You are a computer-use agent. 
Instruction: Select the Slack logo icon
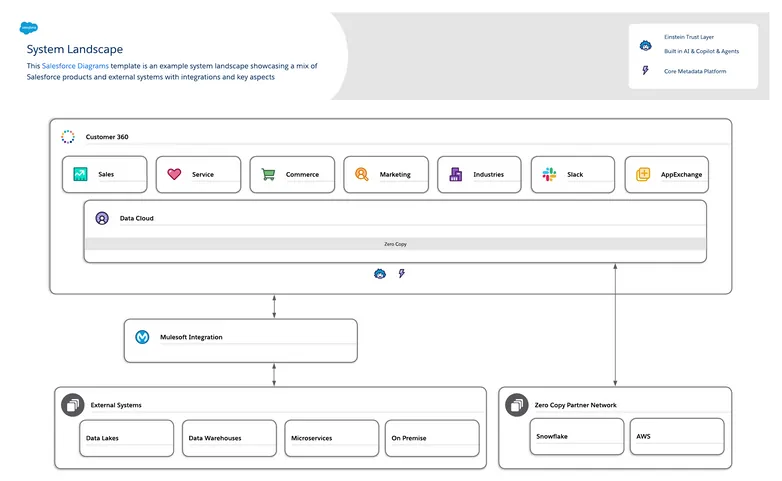pyautogui.click(x=549, y=174)
